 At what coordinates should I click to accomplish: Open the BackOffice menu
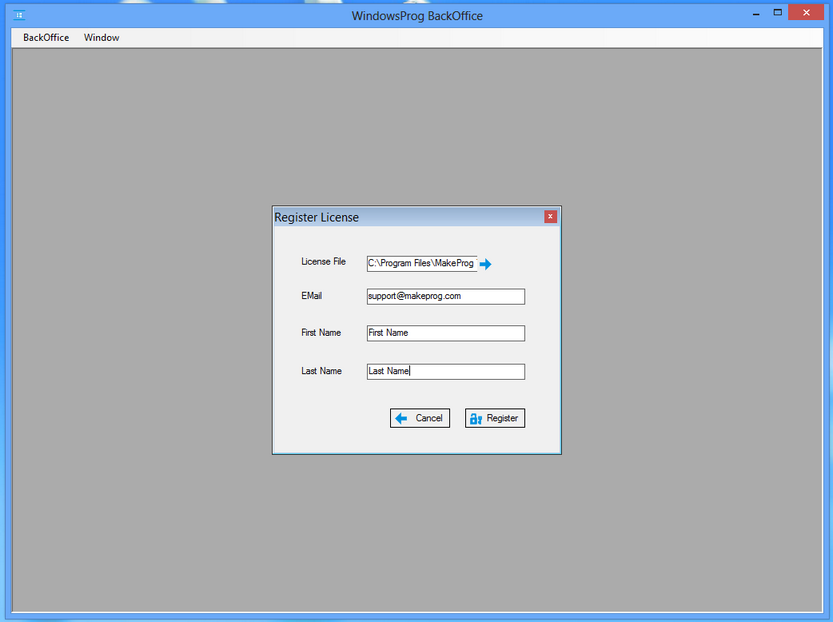point(45,37)
